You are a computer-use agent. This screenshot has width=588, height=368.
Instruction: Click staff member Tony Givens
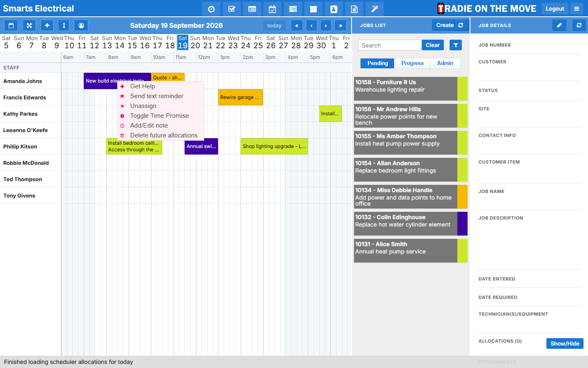pos(19,195)
